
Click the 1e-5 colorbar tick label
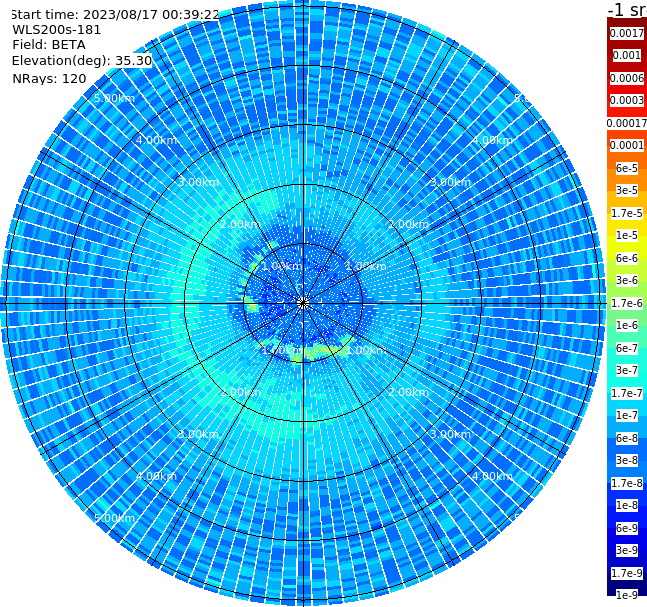coord(627,235)
